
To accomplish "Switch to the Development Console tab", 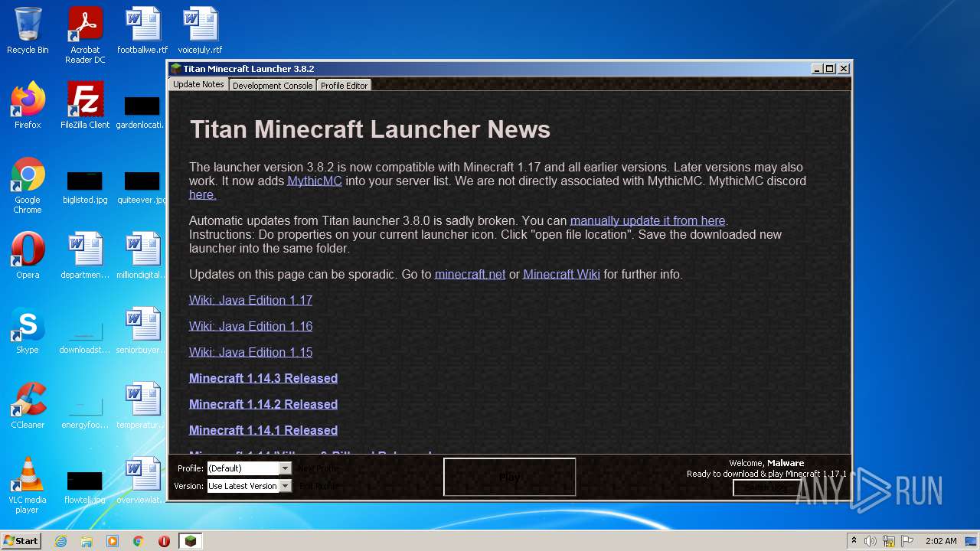I will click(x=273, y=86).
